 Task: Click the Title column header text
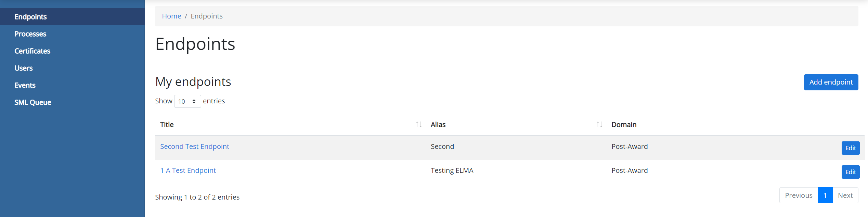[x=167, y=125]
